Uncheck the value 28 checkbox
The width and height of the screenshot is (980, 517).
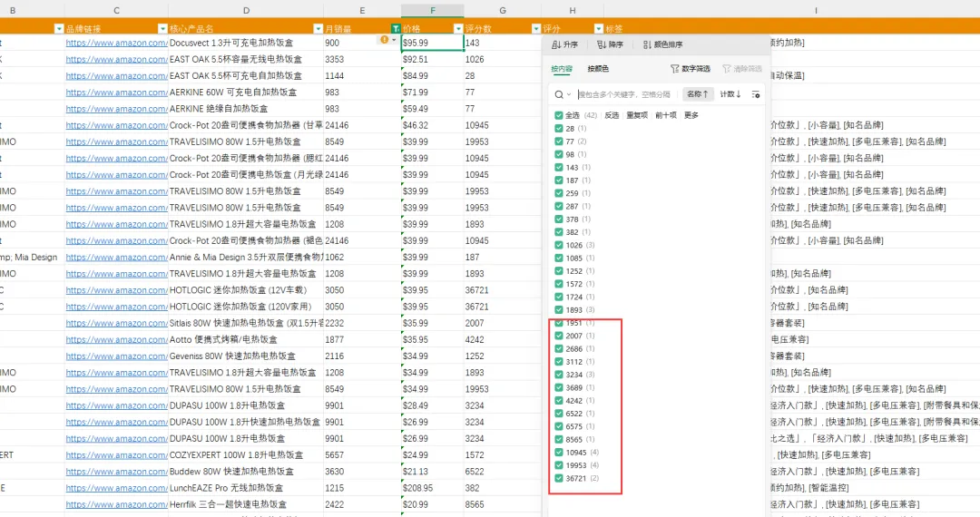(559, 128)
